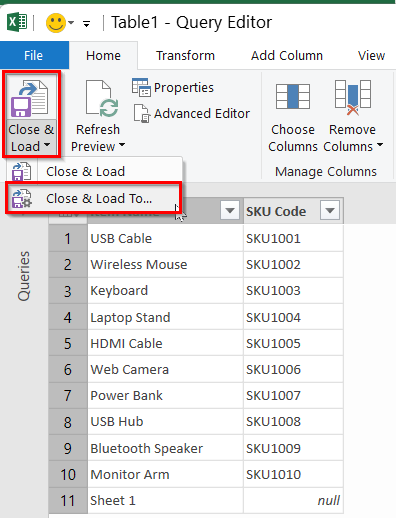
Task: Click the Advanced Editor icon
Action: 142,114
